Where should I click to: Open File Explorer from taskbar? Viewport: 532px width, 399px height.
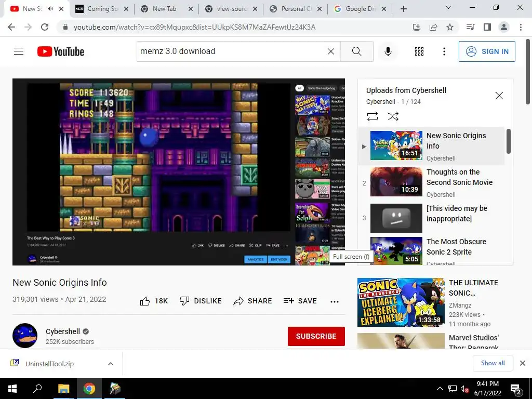pos(63,389)
